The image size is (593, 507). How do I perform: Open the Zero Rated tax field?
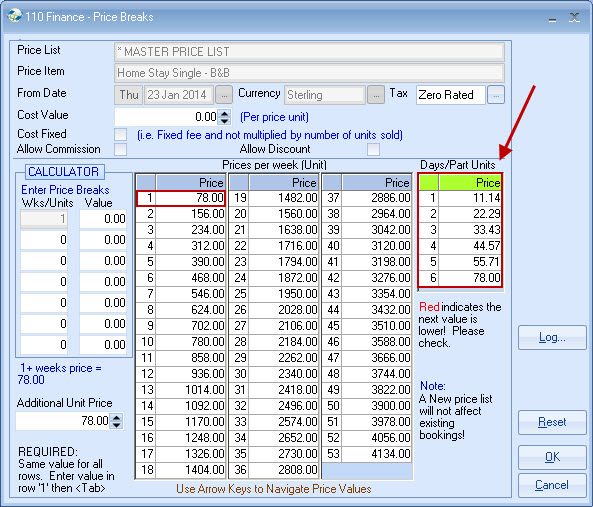click(450, 95)
